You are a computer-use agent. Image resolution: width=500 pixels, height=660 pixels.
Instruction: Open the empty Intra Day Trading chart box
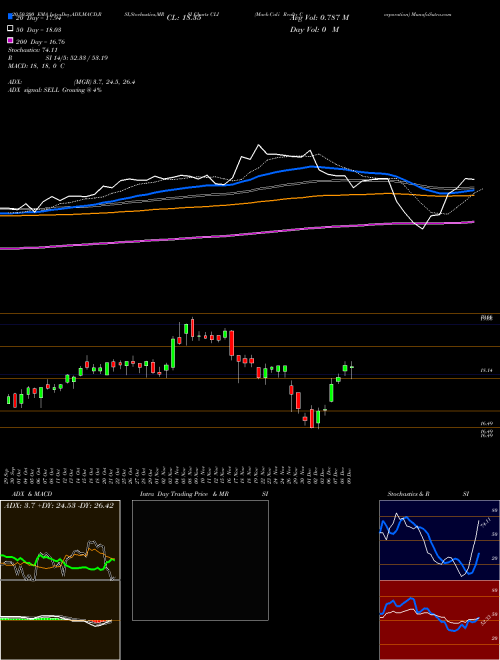(x=200, y=560)
